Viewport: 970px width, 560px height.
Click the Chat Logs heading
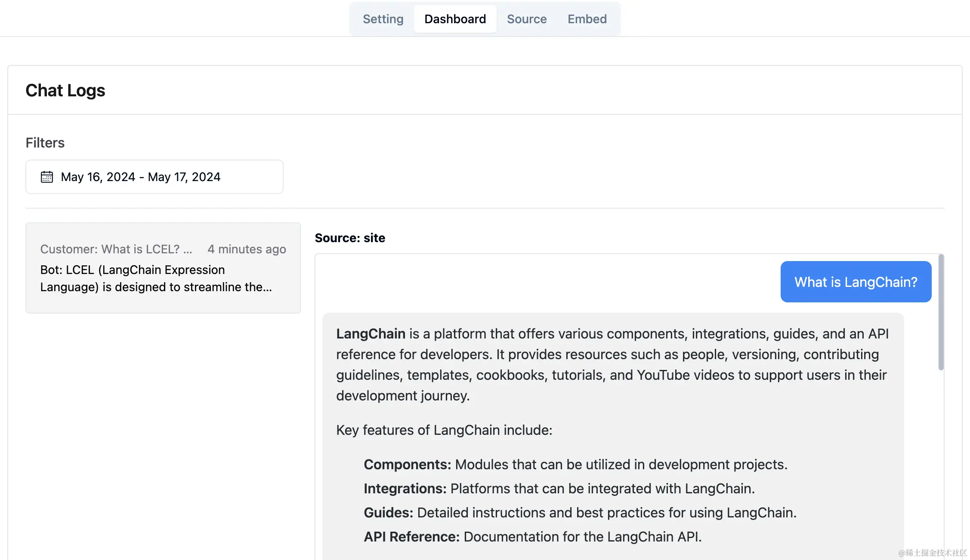pyautogui.click(x=65, y=90)
